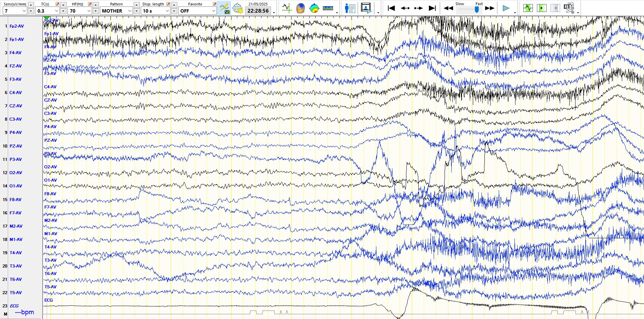Jump to the next event marker
Image resolution: width=644 pixels, height=319 pixels.
418,8
